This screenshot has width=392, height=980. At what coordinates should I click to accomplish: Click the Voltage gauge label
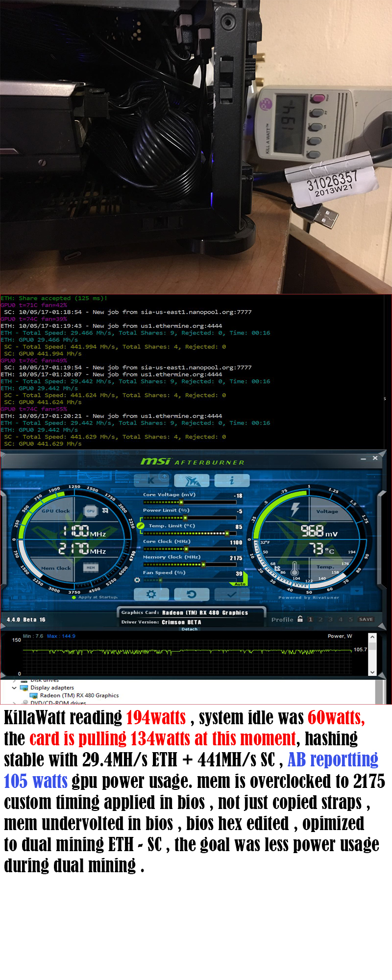coord(327,511)
